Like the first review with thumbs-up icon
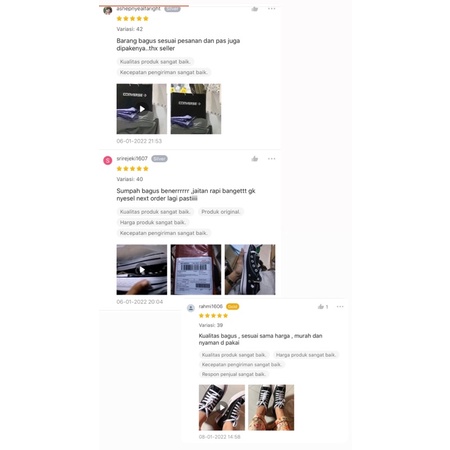Screen dimensions: 450x450 click(x=255, y=9)
